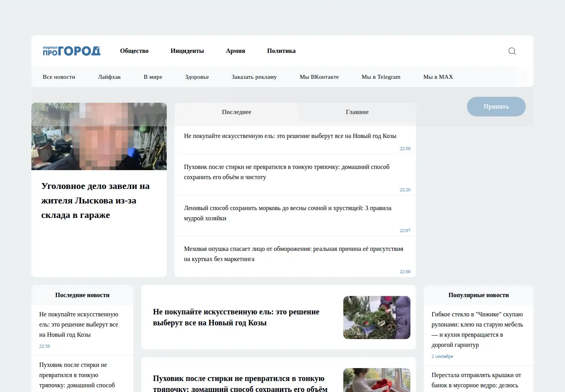
Task: Open Меховая опушка спасает лицо article
Action: (x=293, y=254)
